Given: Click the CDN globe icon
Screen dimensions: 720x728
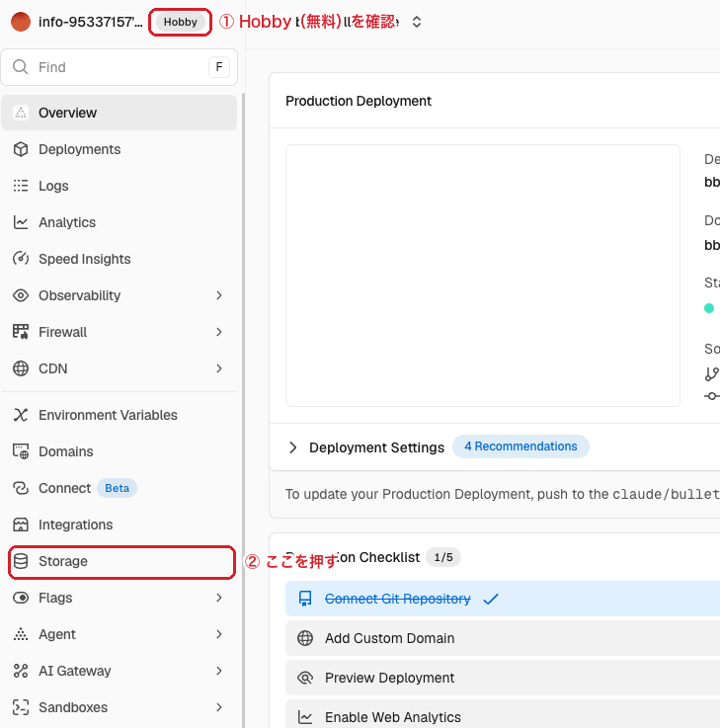Looking at the screenshot, I should (21, 368).
